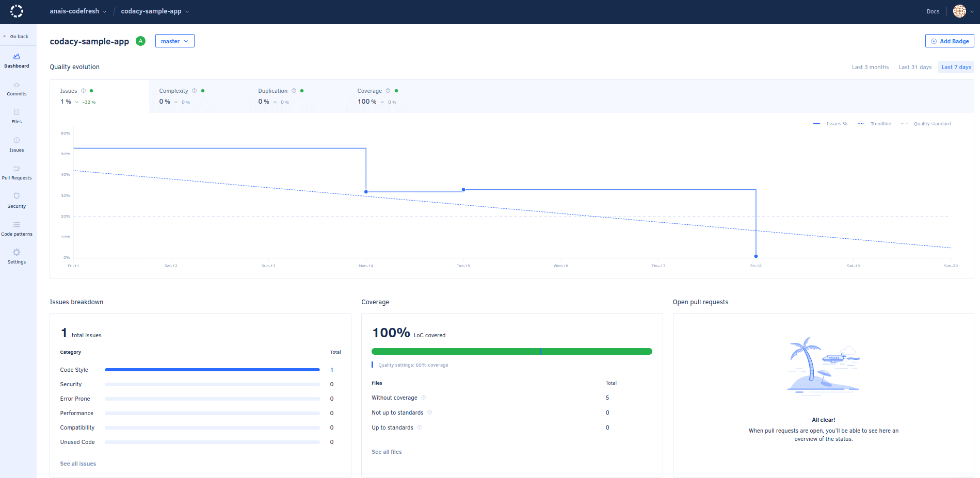Click the Add Badge button
Viewport: 980px width, 478px height.
pyautogui.click(x=949, y=41)
